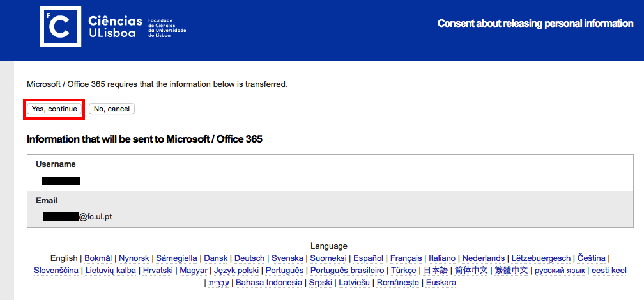Screen dimensions: 644x300
Task: Change language to Românește
Action: [x=398, y=283]
